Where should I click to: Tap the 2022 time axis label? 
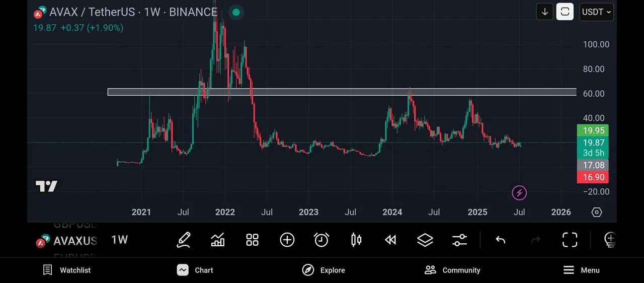[225, 212]
